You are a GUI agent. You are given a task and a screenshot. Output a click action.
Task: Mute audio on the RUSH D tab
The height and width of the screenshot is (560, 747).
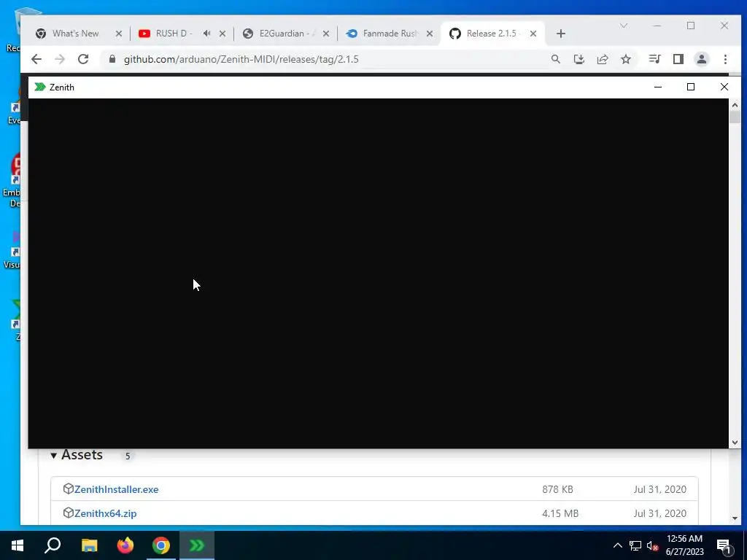pyautogui.click(x=206, y=34)
